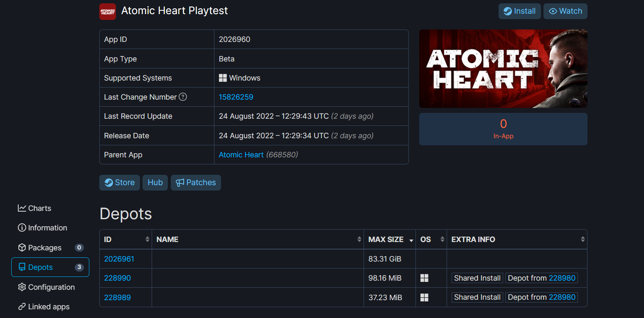The width and height of the screenshot is (644, 318).
Task: Sort depots by OS column
Action: click(x=431, y=240)
